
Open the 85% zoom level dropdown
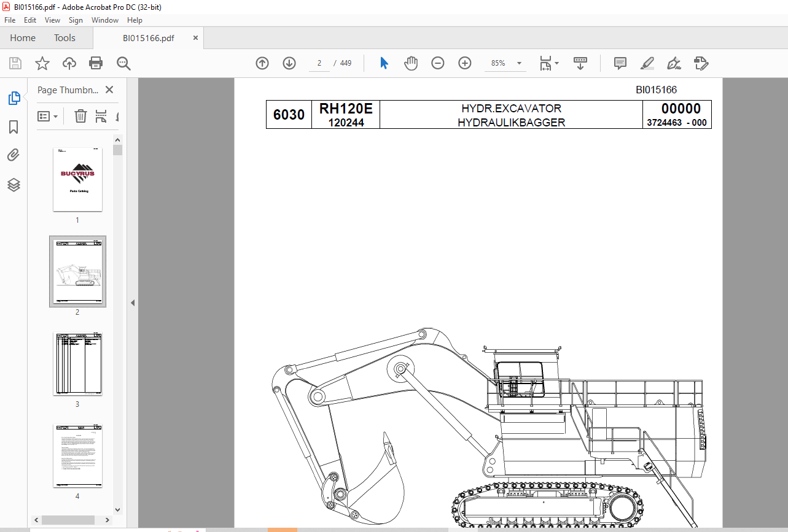520,63
